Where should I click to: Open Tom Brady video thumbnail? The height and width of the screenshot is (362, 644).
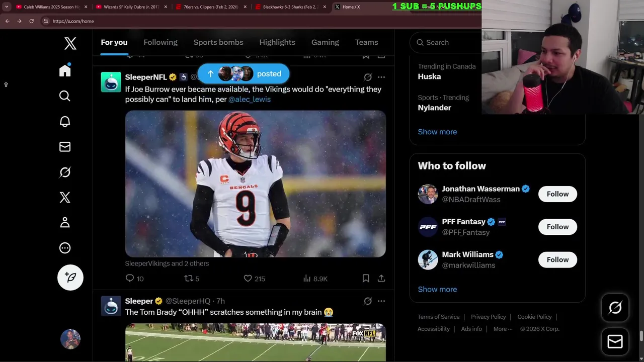(256, 342)
